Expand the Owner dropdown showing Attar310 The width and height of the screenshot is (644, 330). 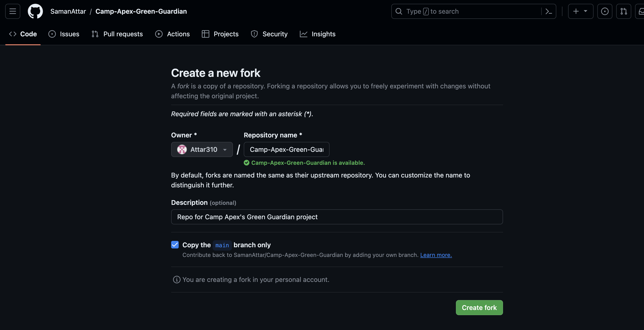pyautogui.click(x=202, y=149)
